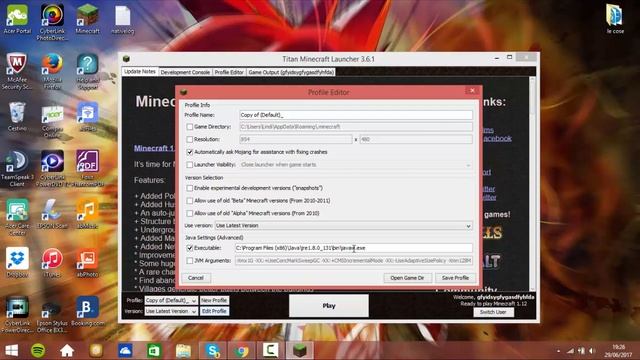Enable the Game Directory checkbox
The width and height of the screenshot is (640, 360).
pyautogui.click(x=189, y=127)
